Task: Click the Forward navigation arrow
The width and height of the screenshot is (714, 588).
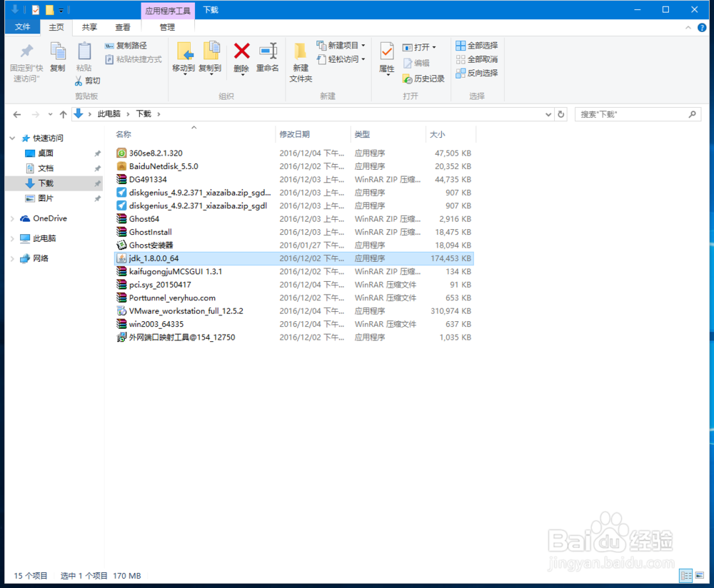Action: click(36, 114)
